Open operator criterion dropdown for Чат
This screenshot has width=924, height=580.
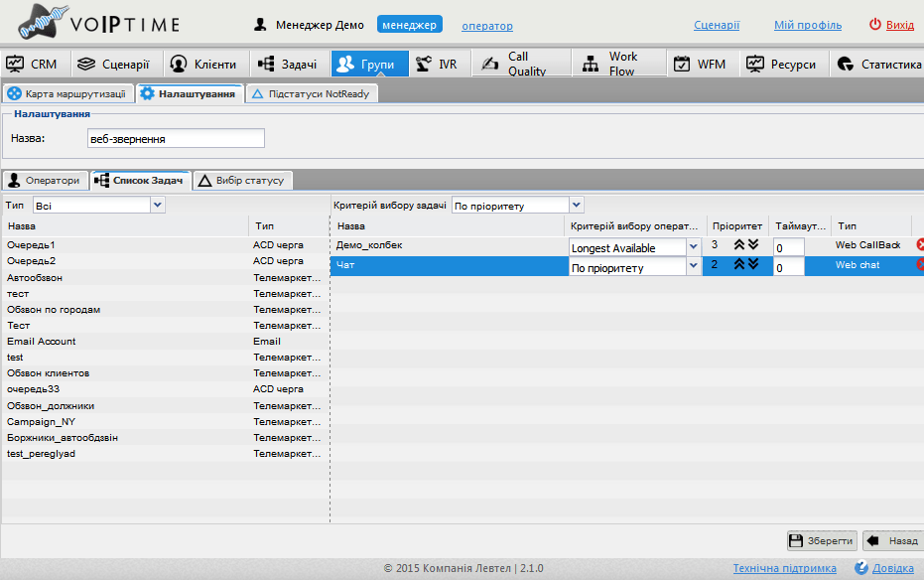coord(694,267)
